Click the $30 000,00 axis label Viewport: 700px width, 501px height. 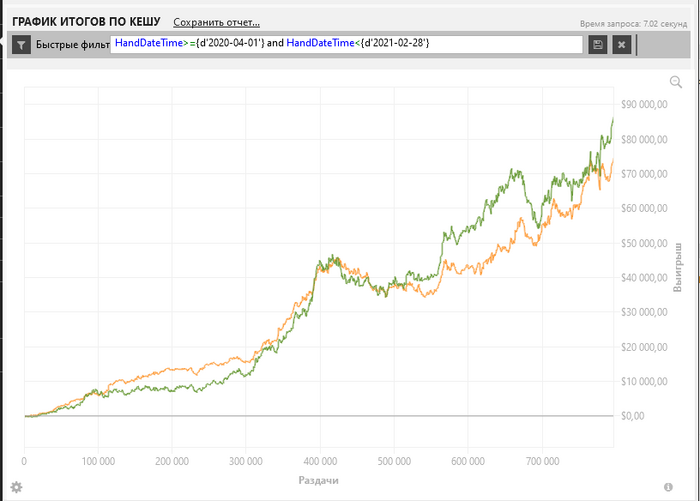click(644, 312)
